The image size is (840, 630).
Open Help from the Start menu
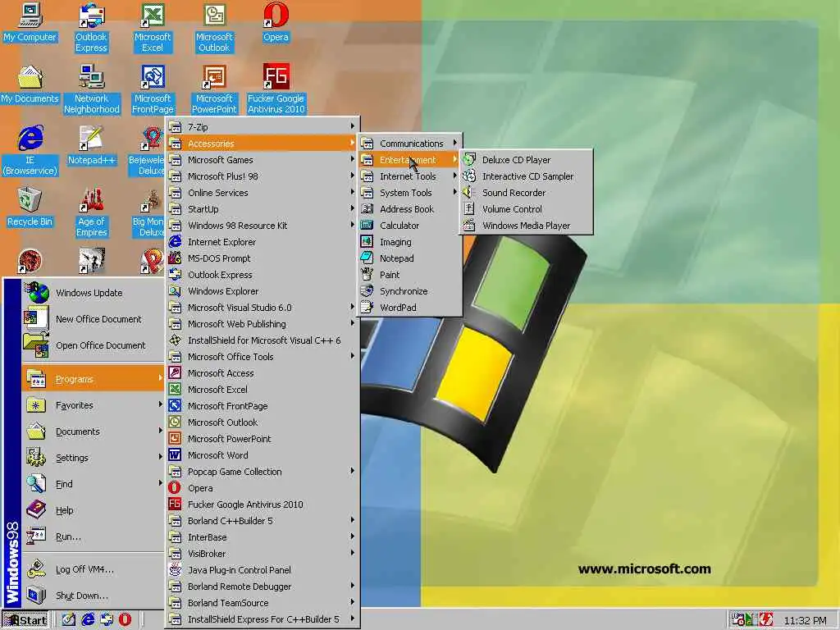93,510
